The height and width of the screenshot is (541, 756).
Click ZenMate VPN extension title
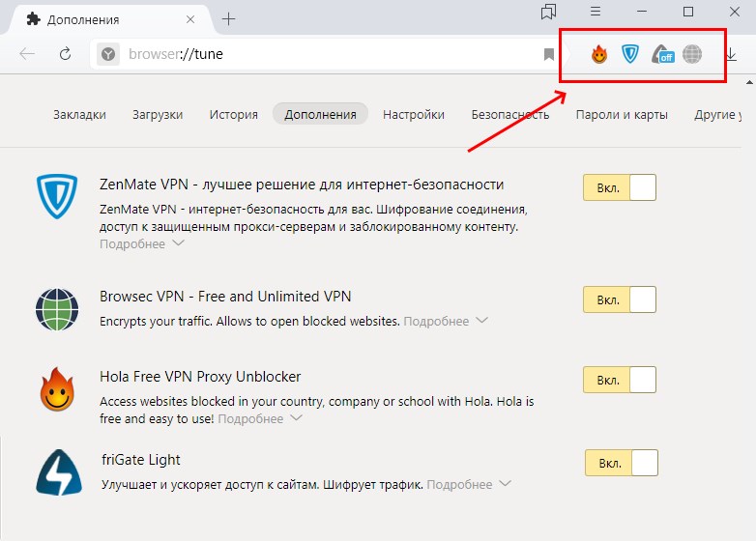302,185
